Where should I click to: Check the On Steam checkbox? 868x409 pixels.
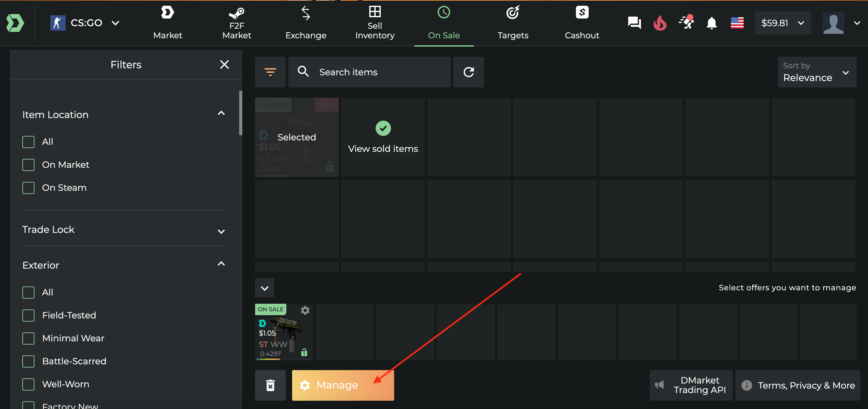point(28,188)
